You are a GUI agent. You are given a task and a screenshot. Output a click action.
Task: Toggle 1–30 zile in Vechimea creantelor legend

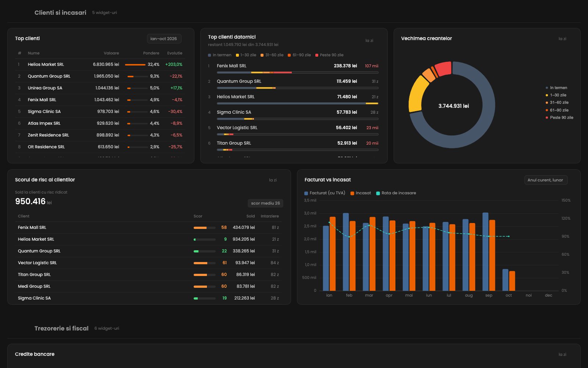pos(556,95)
